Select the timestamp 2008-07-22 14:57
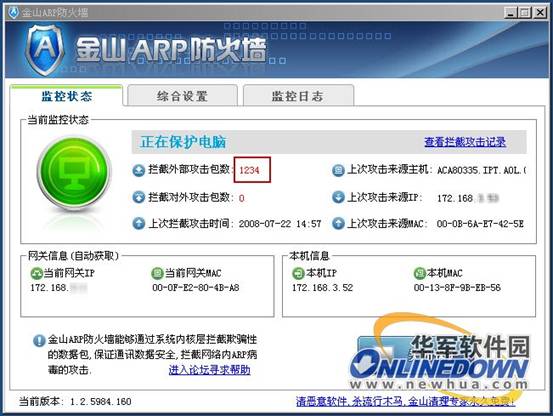The width and height of the screenshot is (553, 416). point(280,224)
